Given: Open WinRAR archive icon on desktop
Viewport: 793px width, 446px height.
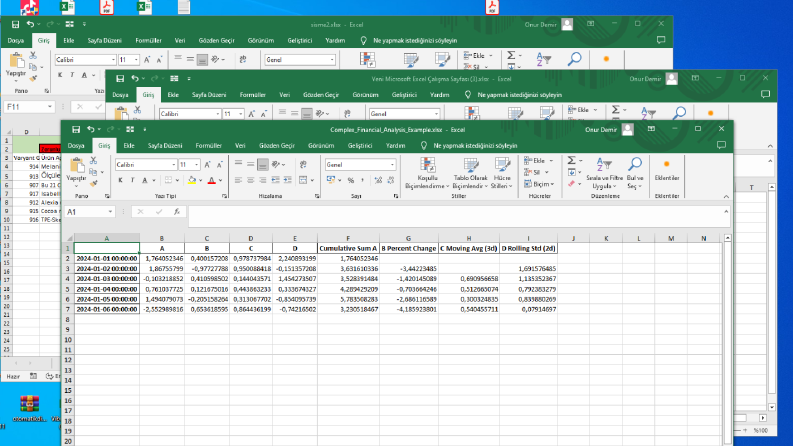Looking at the screenshot, I should [29, 404].
